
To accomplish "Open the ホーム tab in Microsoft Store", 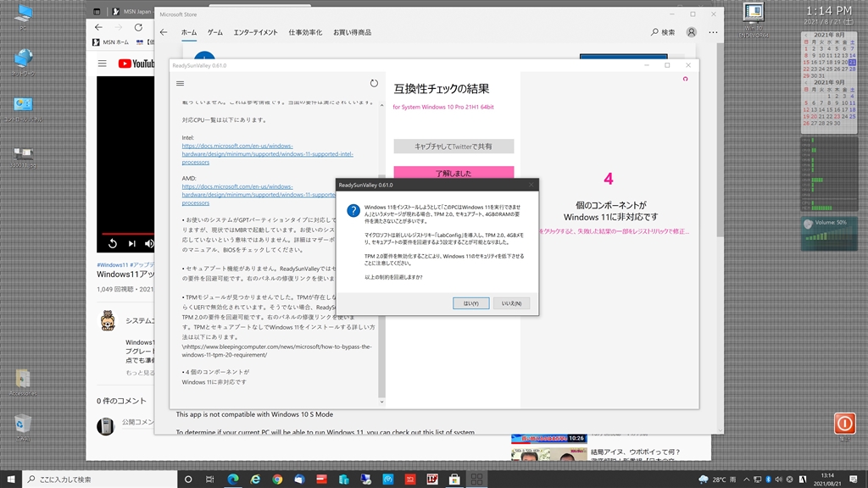I will click(189, 32).
